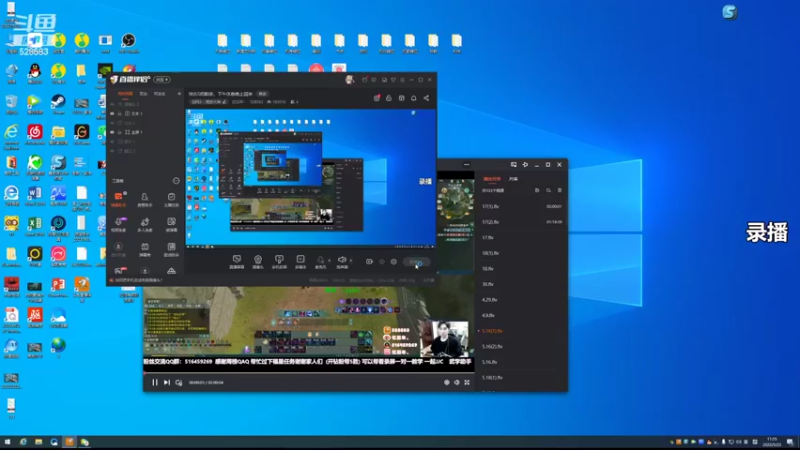
Task: Open the notification center on taskbar
Action: coord(790,442)
